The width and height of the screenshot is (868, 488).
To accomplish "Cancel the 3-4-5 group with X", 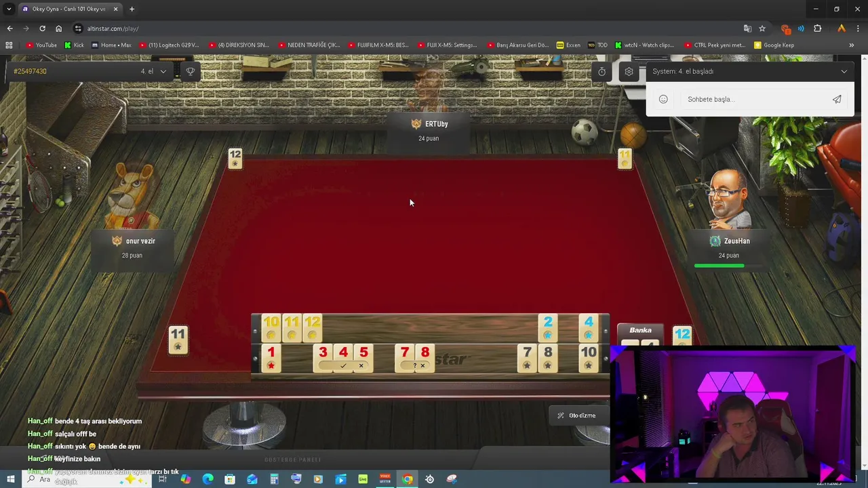I will tap(361, 366).
